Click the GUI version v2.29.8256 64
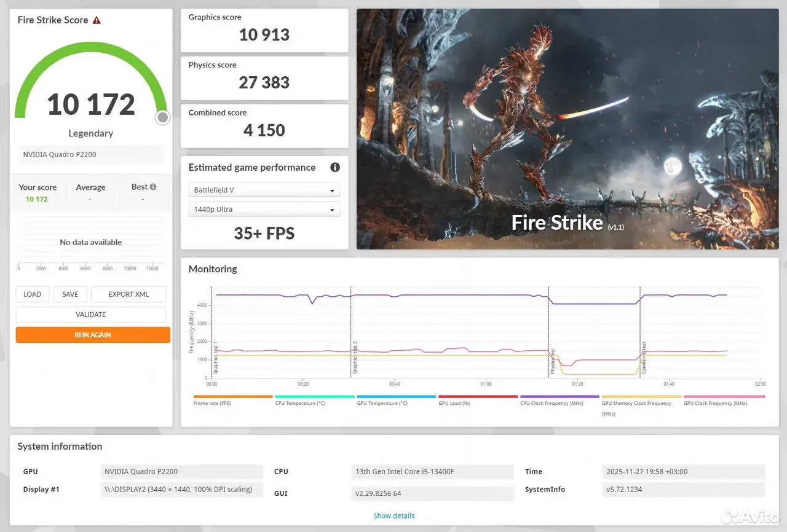787x532 pixels. coord(433,493)
